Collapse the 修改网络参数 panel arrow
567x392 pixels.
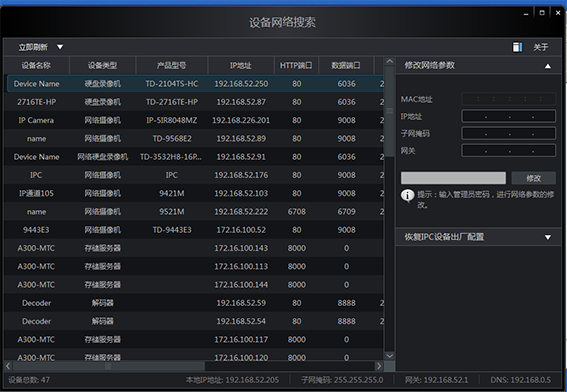pos(548,66)
